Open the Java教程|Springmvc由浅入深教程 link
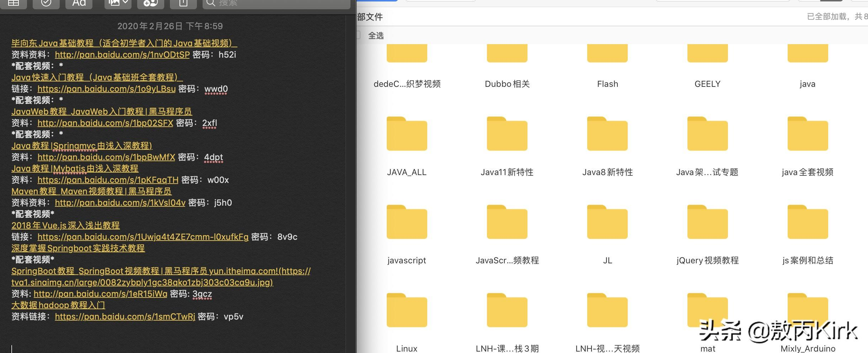This screenshot has width=868, height=353. coord(82,146)
